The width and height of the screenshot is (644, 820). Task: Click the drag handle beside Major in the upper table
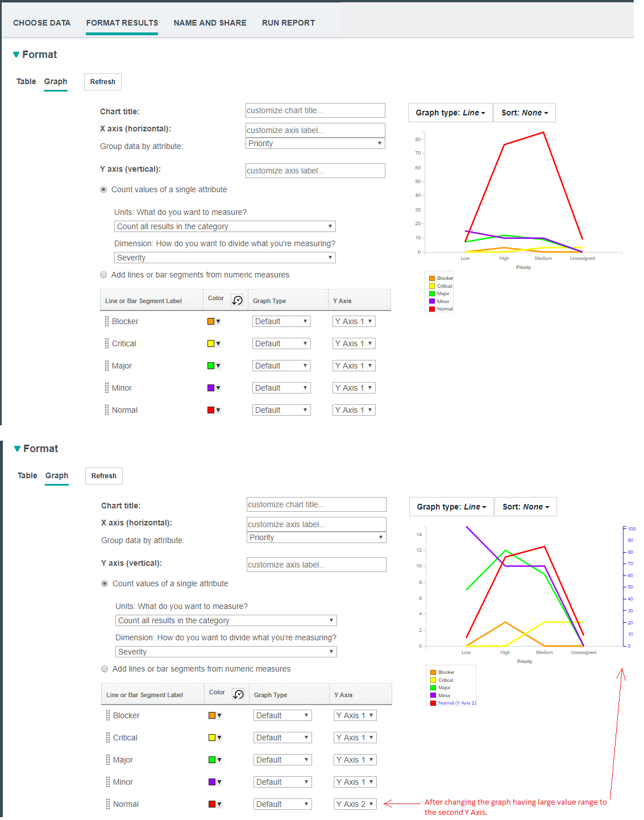(x=107, y=366)
